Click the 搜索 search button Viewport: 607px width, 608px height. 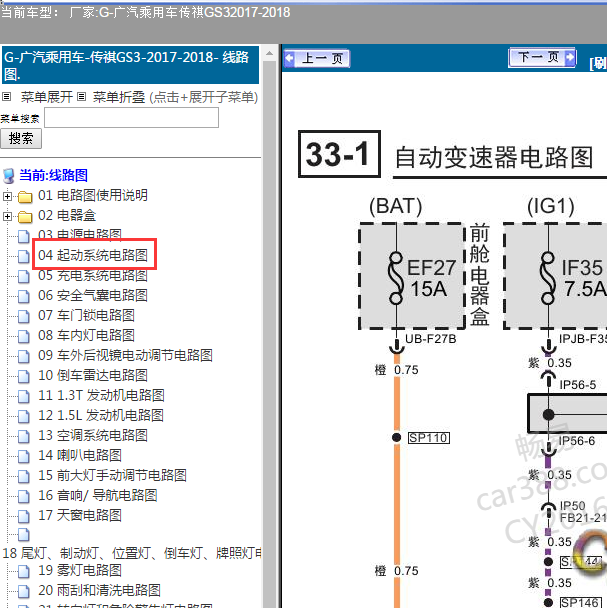pyautogui.click(x=21, y=138)
